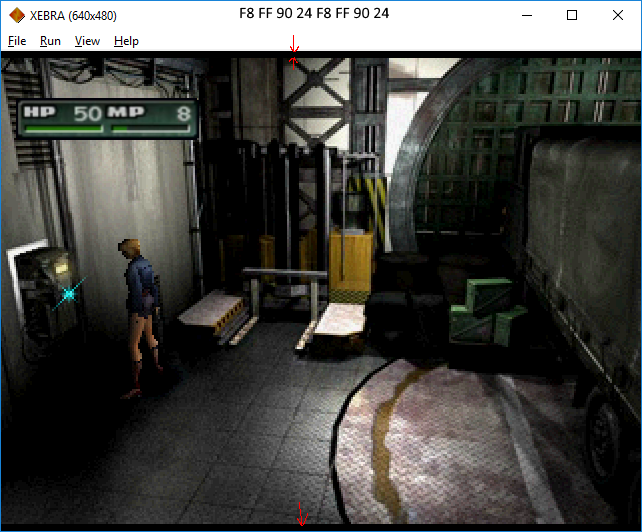The image size is (642, 532).
Task: Open the Run menu
Action: [x=50, y=41]
